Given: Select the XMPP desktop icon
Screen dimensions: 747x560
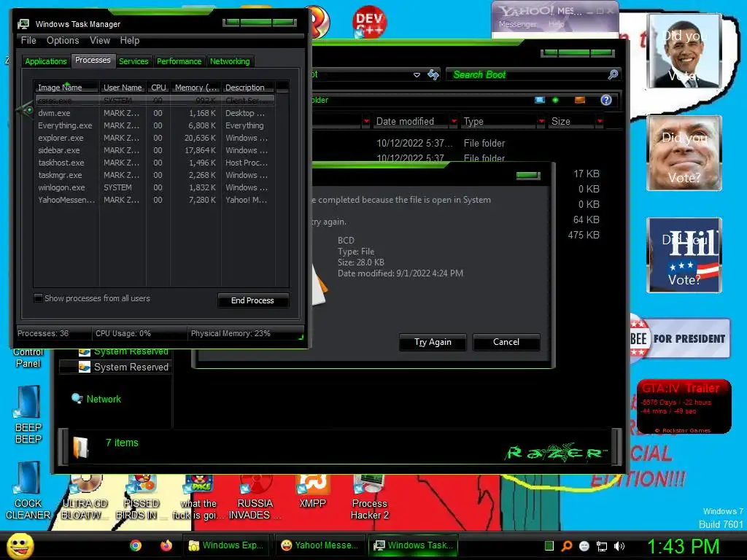Looking at the screenshot, I should (312, 492).
